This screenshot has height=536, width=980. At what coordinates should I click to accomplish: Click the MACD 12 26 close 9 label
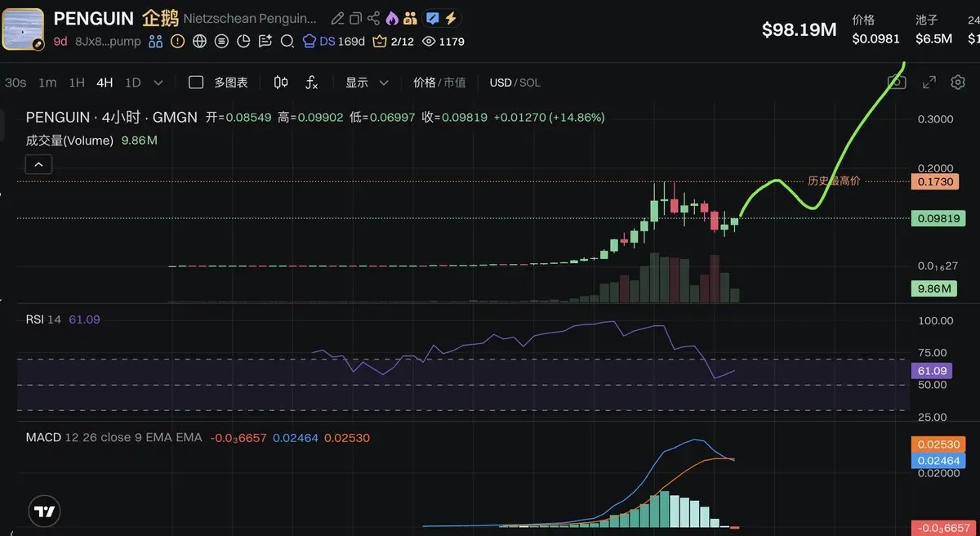[x=114, y=438]
